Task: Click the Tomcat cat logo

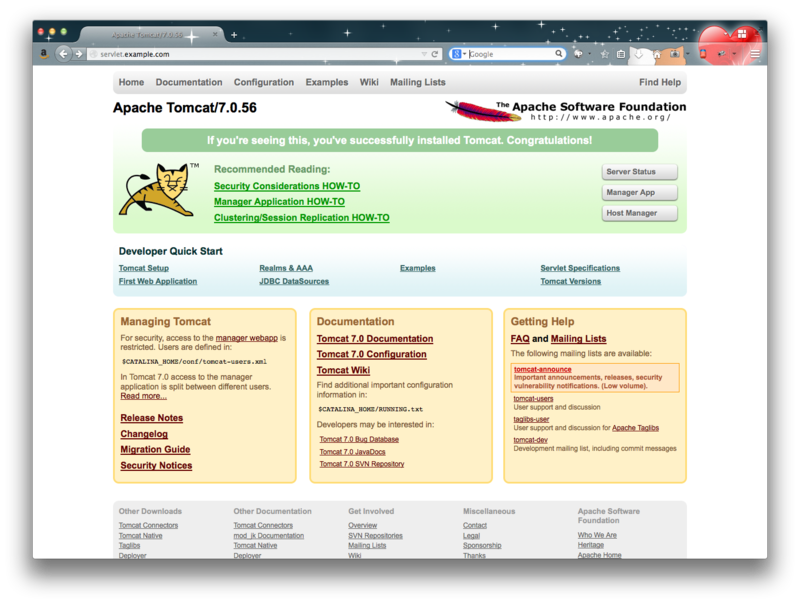Action: tap(155, 190)
